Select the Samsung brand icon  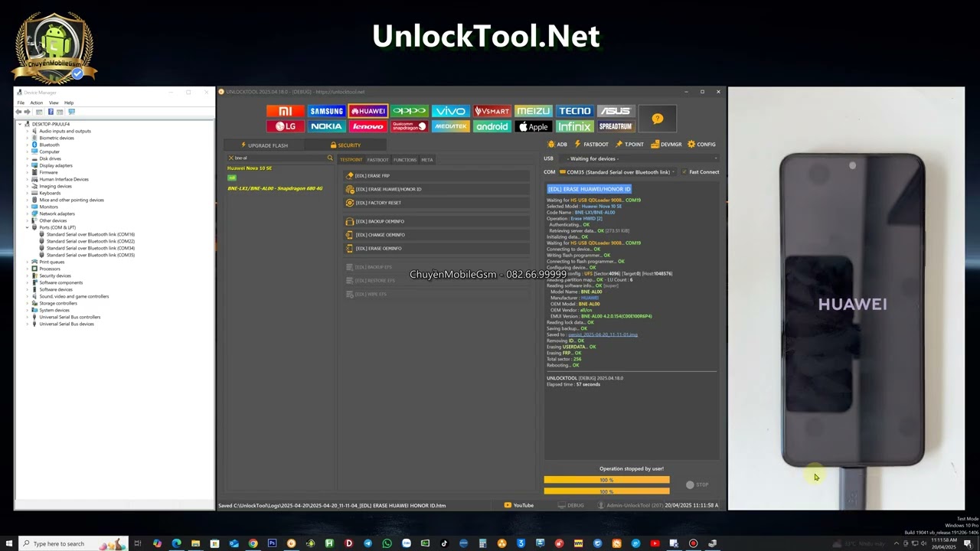click(326, 111)
